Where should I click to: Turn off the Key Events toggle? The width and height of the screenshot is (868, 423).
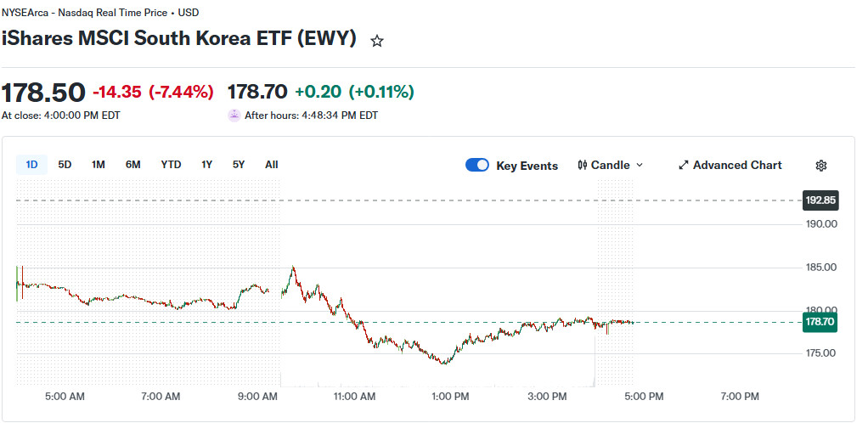click(x=477, y=165)
